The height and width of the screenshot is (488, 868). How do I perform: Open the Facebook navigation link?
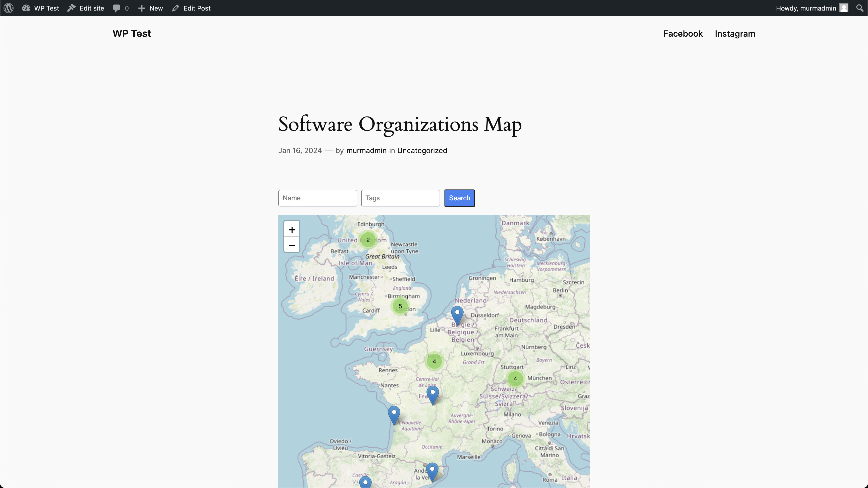[x=683, y=34]
